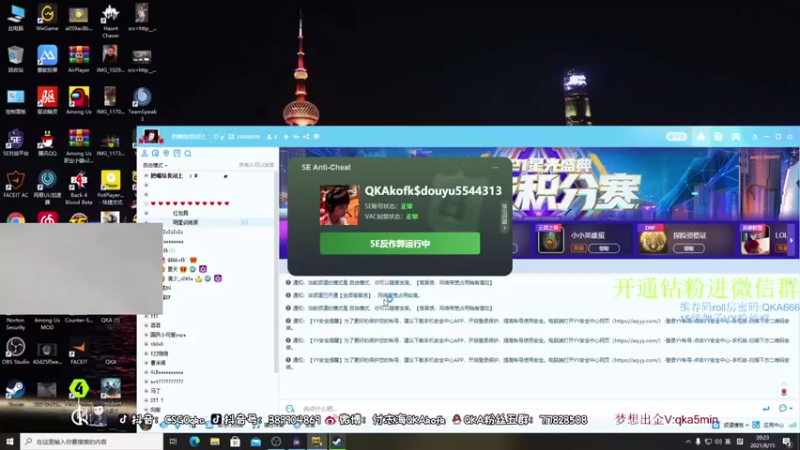Click the emoji icon left of the chat input

(x=290, y=409)
